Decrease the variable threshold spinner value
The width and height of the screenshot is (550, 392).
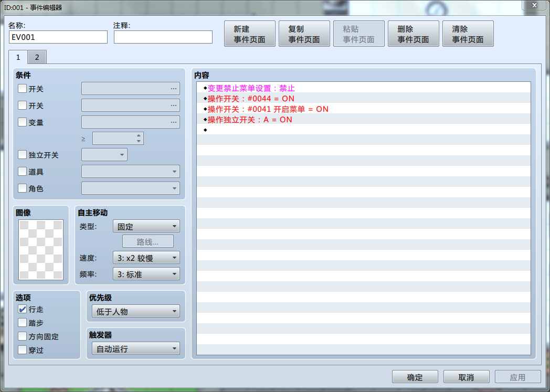tap(139, 141)
